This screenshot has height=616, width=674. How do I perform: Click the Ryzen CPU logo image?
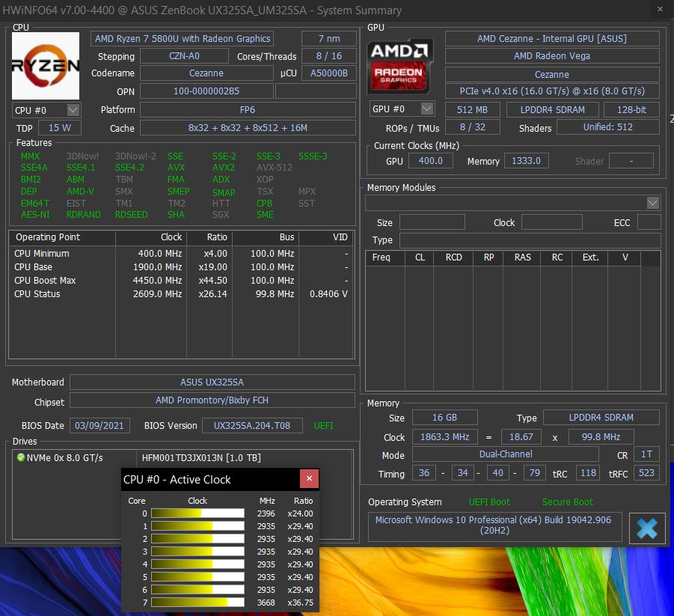46,66
